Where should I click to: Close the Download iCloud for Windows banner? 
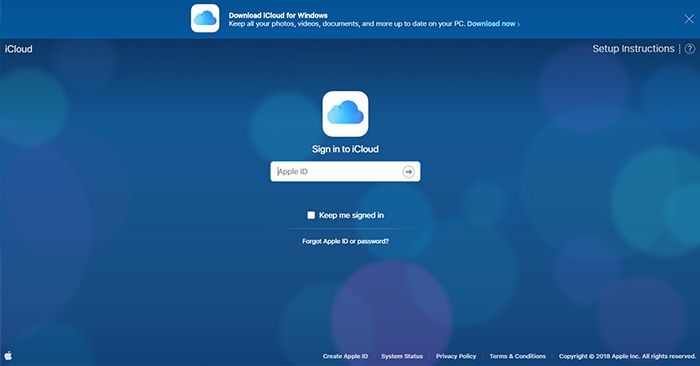coord(689,19)
